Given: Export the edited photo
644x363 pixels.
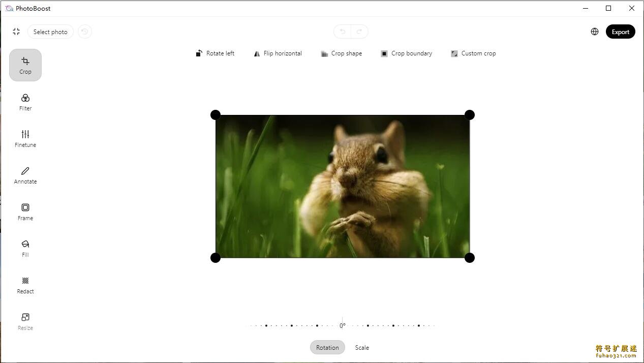Looking at the screenshot, I should 620,32.
